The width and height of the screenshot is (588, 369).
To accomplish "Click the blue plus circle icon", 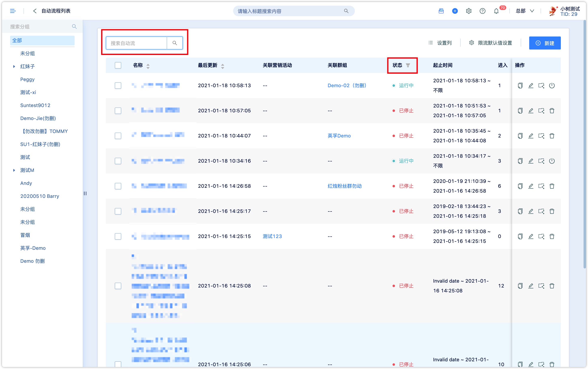I will (455, 11).
